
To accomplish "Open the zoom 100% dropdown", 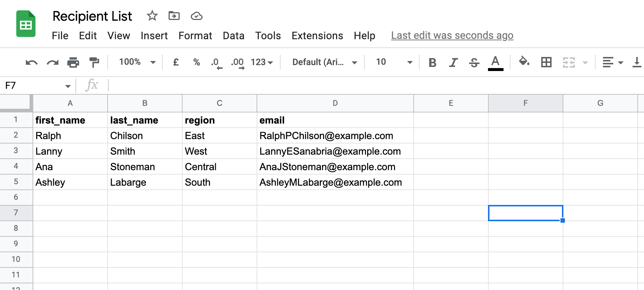I will (x=137, y=62).
